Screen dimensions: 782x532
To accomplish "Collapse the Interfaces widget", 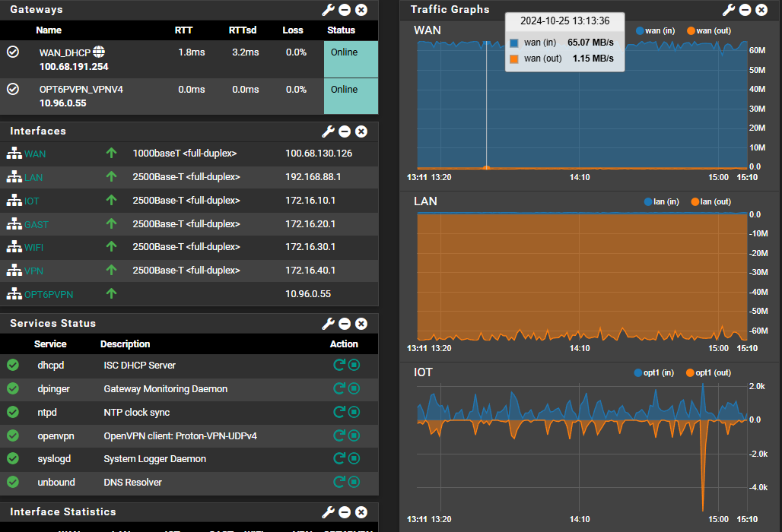I will pos(345,131).
